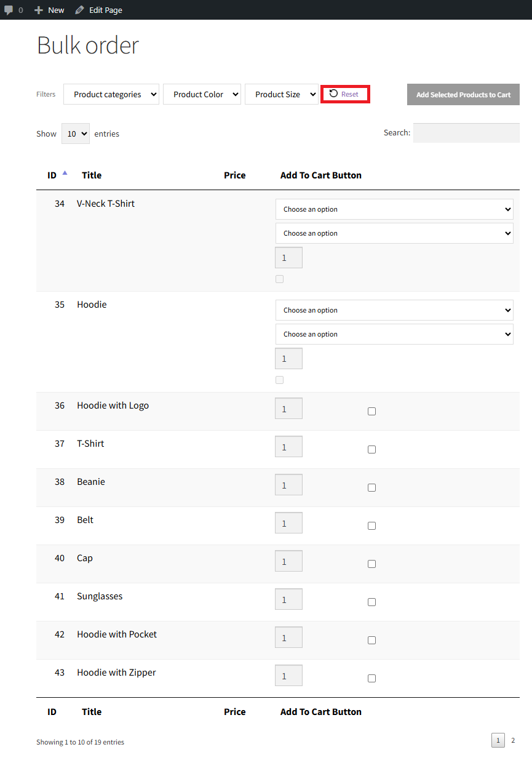Open the Product Size filter dropdown
The width and height of the screenshot is (532, 763).
pyautogui.click(x=282, y=94)
